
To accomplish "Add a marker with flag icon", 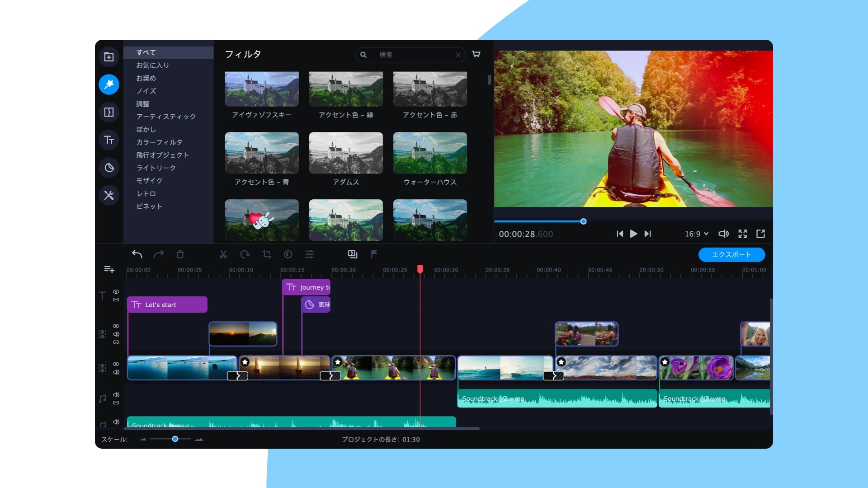I will (x=374, y=254).
